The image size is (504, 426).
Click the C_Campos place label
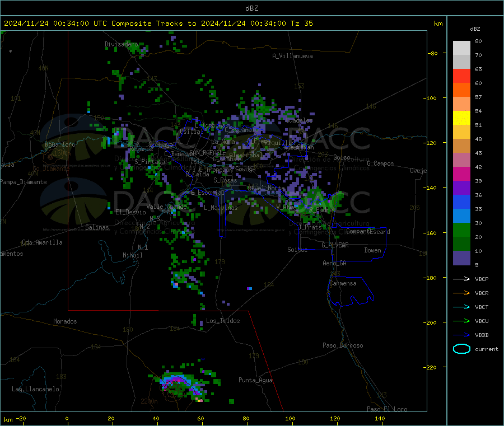coord(380,163)
